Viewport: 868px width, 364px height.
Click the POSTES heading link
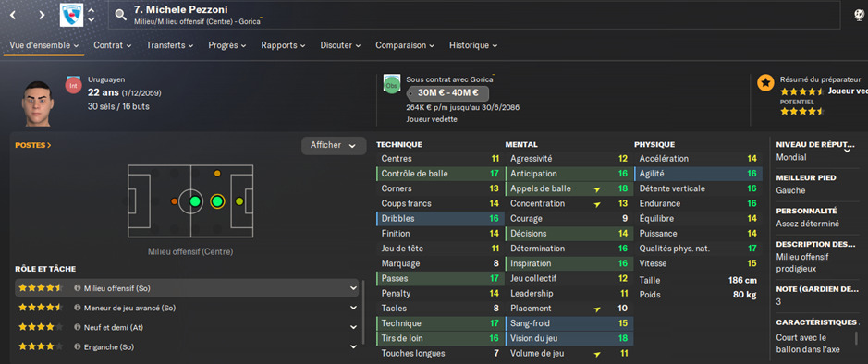(x=33, y=145)
